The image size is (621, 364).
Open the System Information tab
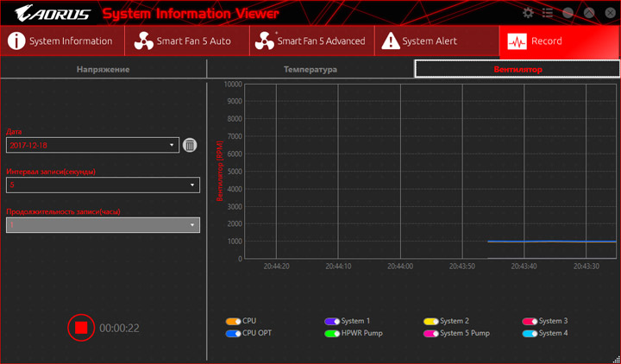tap(62, 41)
